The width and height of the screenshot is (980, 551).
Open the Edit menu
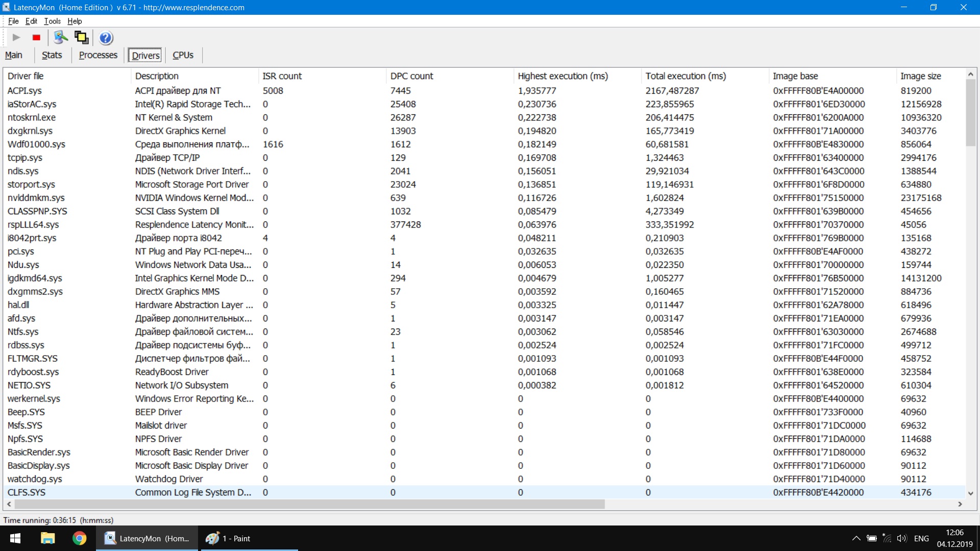tap(31, 21)
